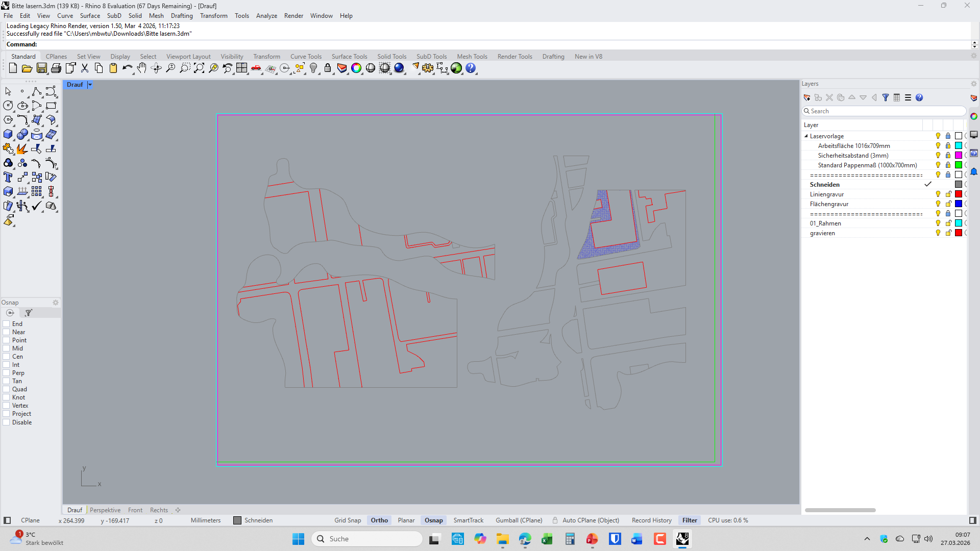Click the Options gear icon in toolbar
980x551 pixels.
428,68
